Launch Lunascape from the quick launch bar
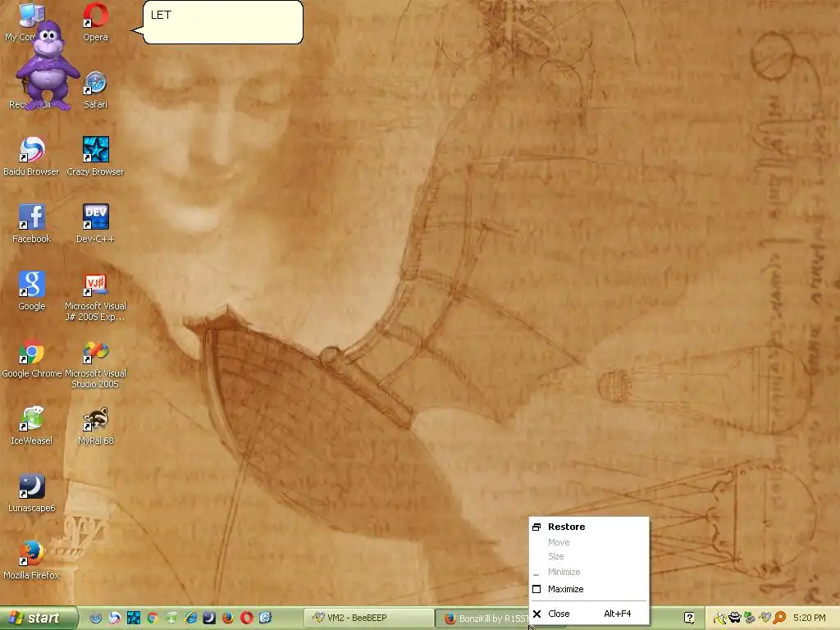 (x=209, y=618)
